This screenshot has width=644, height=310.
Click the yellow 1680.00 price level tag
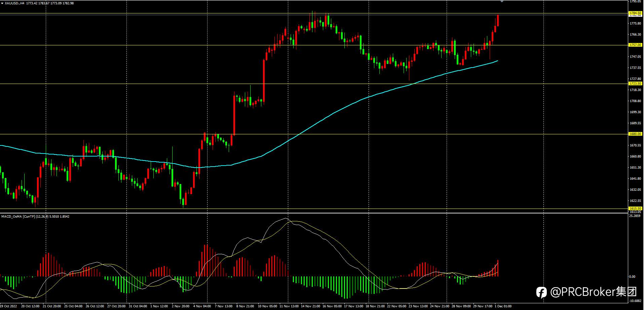(635, 134)
